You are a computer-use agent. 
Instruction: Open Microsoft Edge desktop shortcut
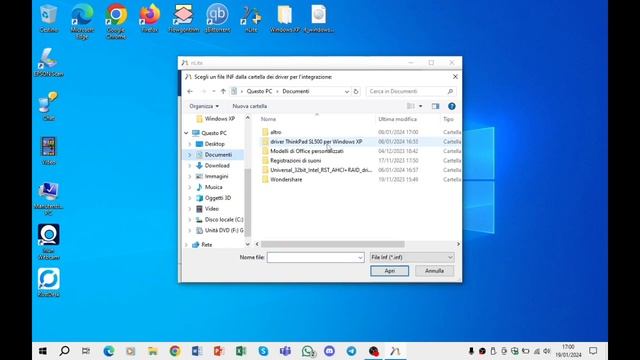pyautogui.click(x=82, y=21)
